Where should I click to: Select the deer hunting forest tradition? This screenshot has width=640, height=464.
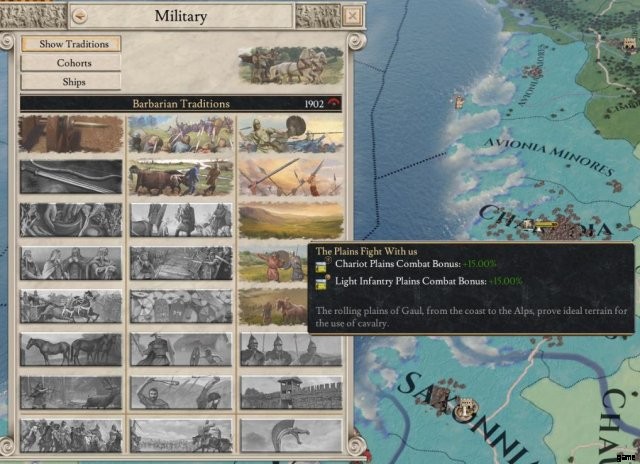pos(71,393)
